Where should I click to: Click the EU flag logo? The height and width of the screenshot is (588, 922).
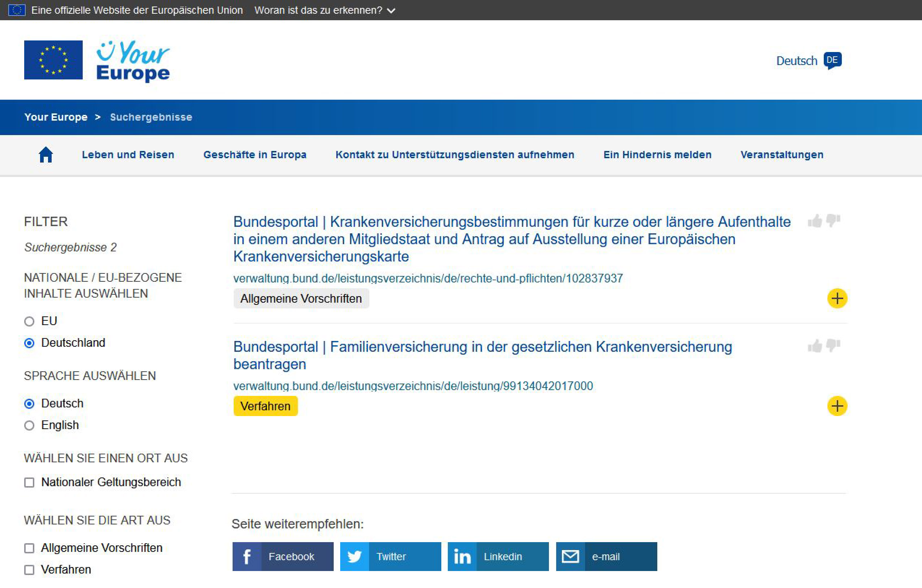[53, 60]
